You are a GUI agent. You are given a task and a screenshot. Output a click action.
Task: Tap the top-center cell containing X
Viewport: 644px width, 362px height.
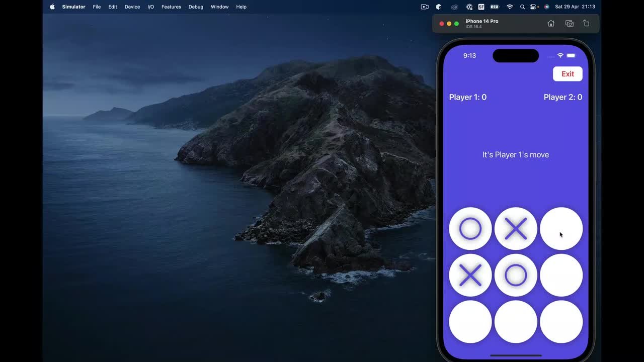point(516,229)
